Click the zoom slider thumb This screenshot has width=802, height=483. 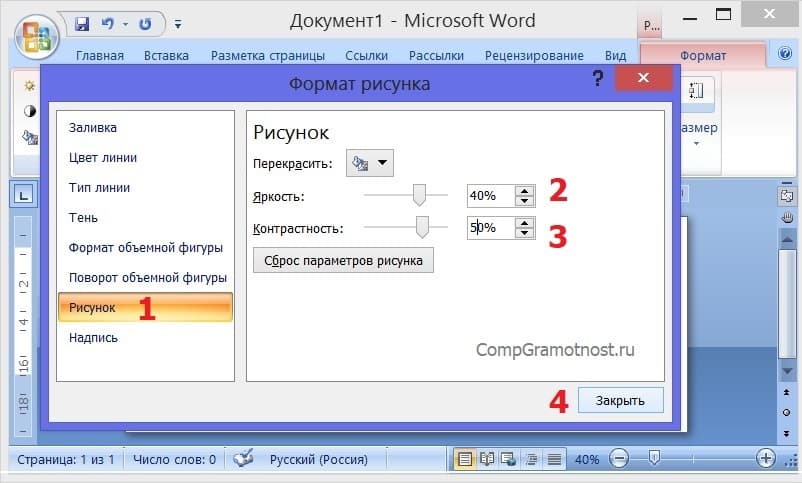[654, 457]
